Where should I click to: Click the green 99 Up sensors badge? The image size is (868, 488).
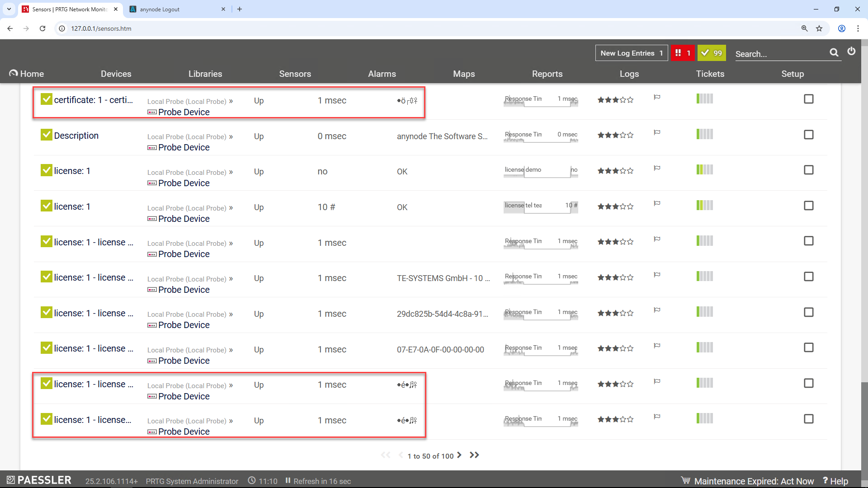point(711,53)
